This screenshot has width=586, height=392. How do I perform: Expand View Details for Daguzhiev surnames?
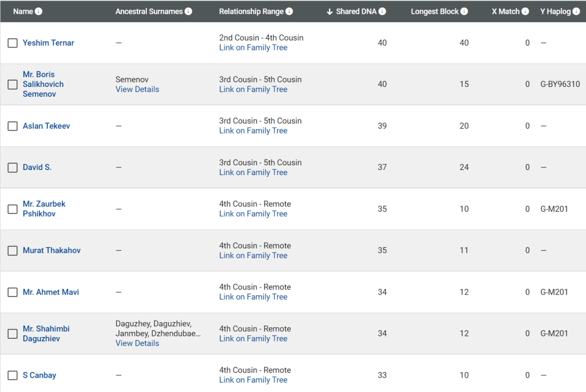point(137,343)
